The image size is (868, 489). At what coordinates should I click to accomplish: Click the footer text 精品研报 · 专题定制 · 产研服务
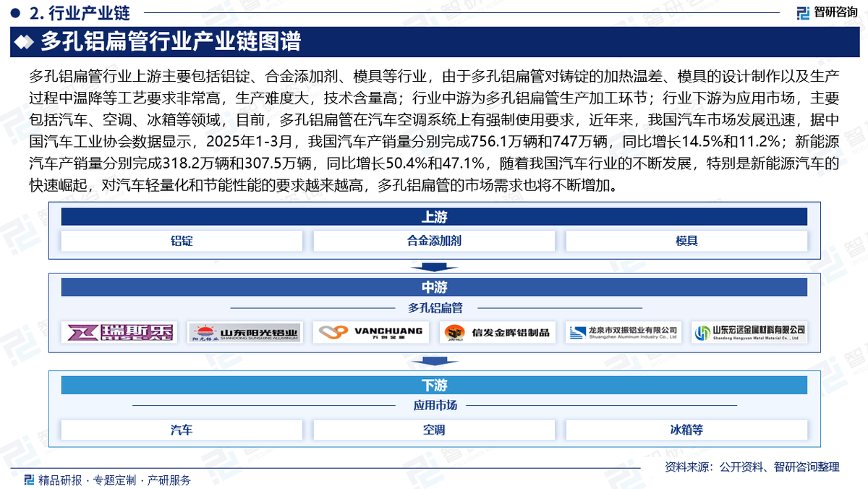click(114, 480)
